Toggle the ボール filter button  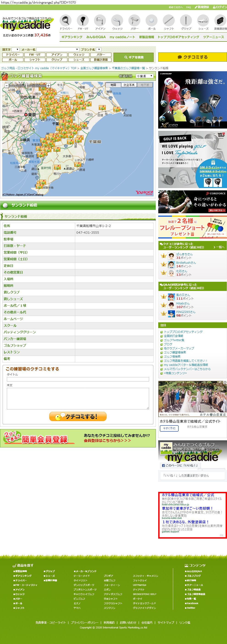[13, 60]
